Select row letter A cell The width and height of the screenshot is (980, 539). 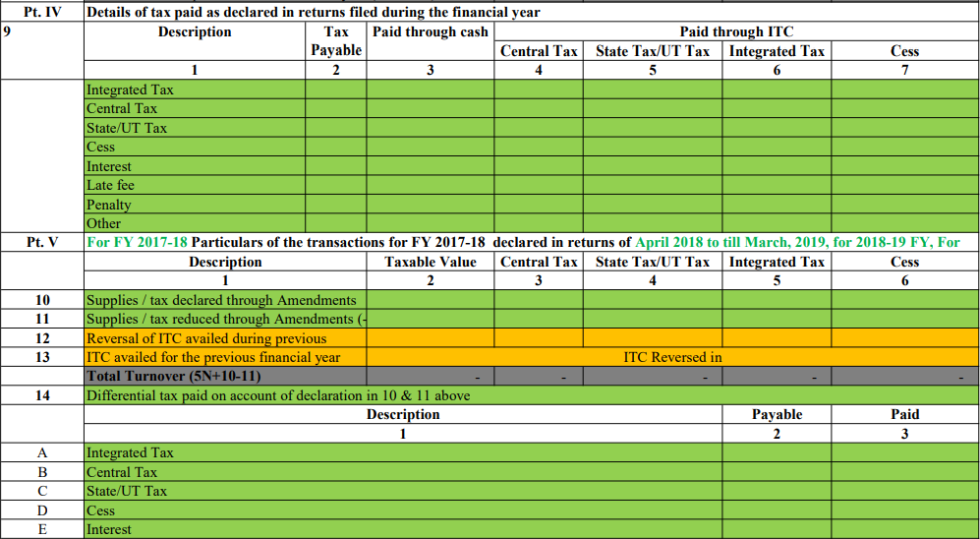pyautogui.click(x=42, y=452)
